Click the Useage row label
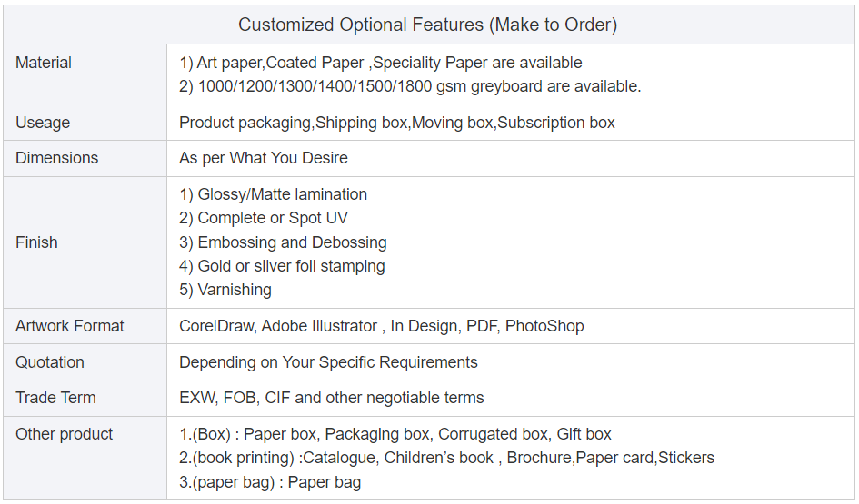The width and height of the screenshot is (859, 504). click(43, 123)
